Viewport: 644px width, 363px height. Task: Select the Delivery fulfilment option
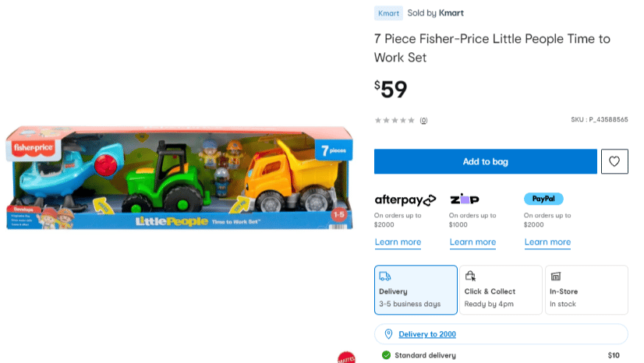point(416,290)
